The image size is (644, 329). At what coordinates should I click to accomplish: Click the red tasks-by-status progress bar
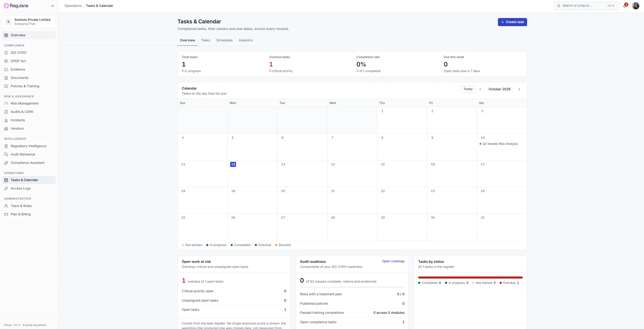[x=470, y=278]
